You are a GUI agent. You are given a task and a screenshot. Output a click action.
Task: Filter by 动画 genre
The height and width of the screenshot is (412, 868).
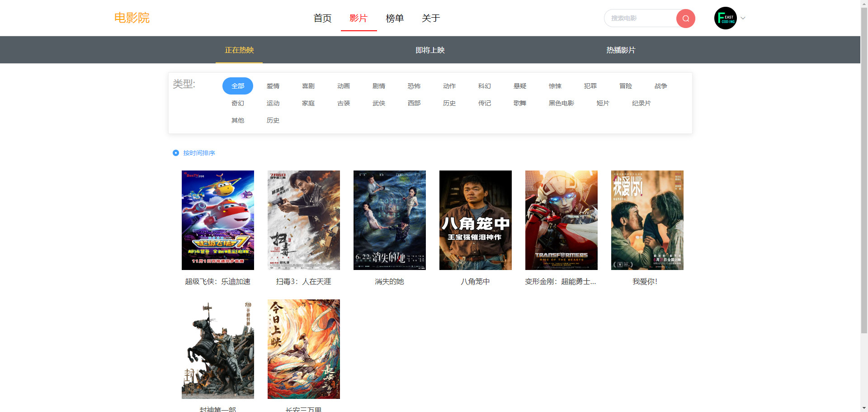(x=344, y=86)
